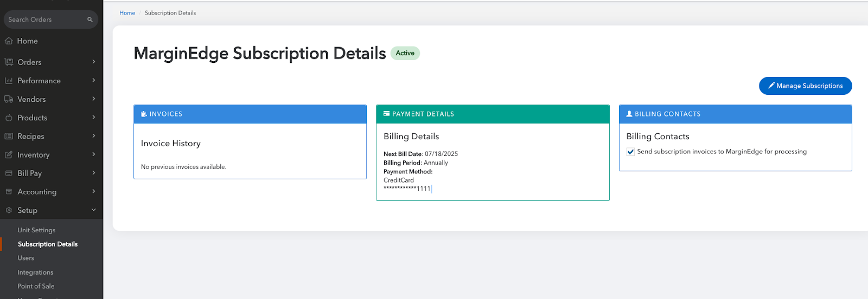Click the Inventory edit icon

coord(9,154)
